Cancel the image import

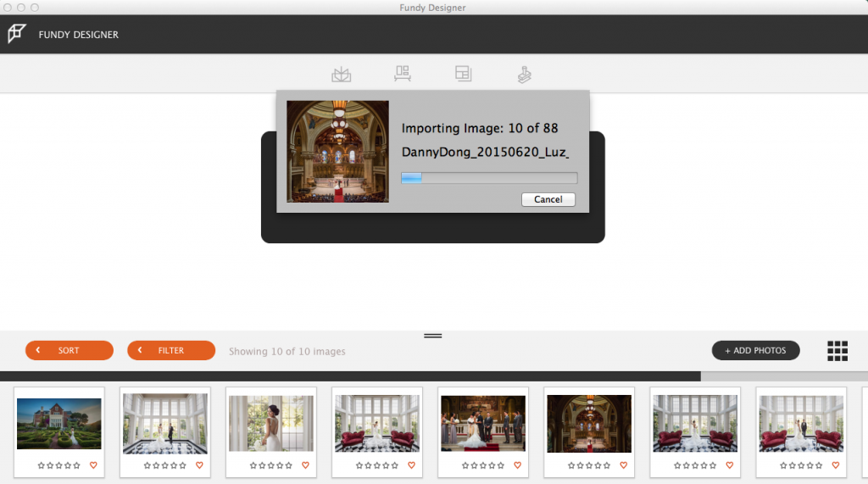click(548, 199)
